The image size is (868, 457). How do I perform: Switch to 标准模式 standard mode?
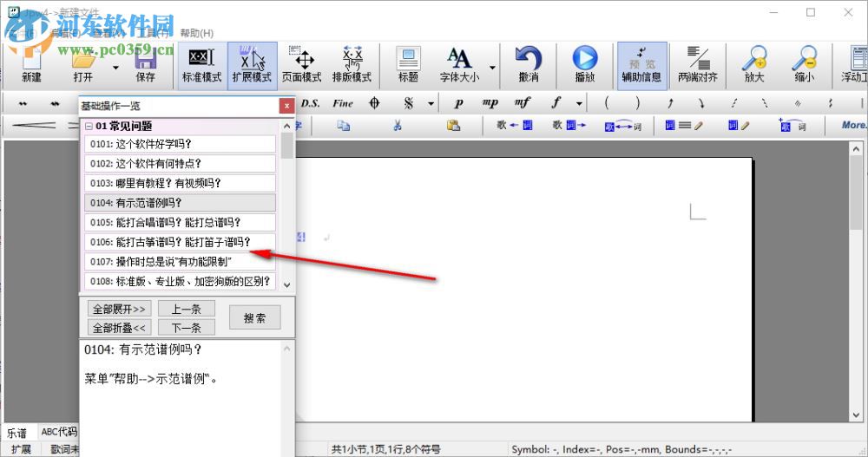pyautogui.click(x=201, y=65)
